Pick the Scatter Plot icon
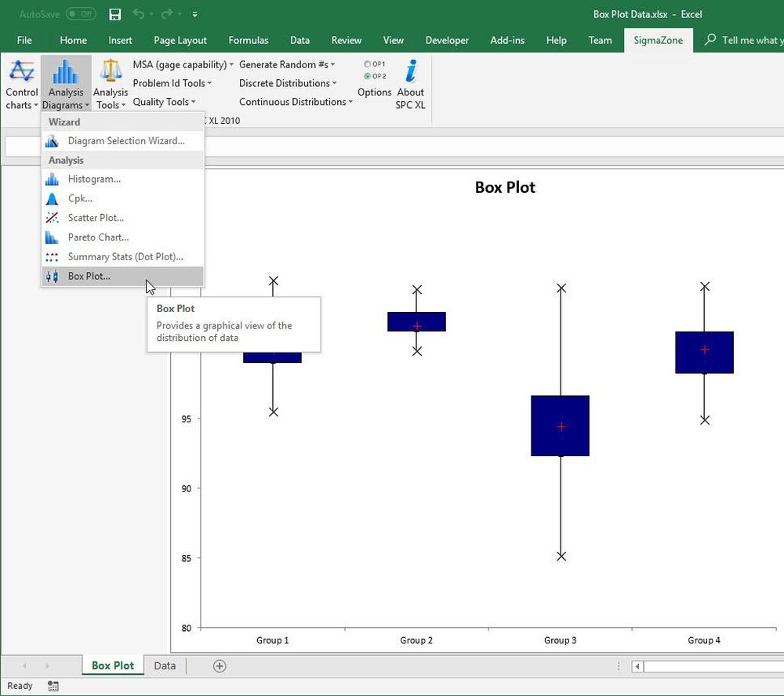Screen dimensions: 784x696 point(52,217)
